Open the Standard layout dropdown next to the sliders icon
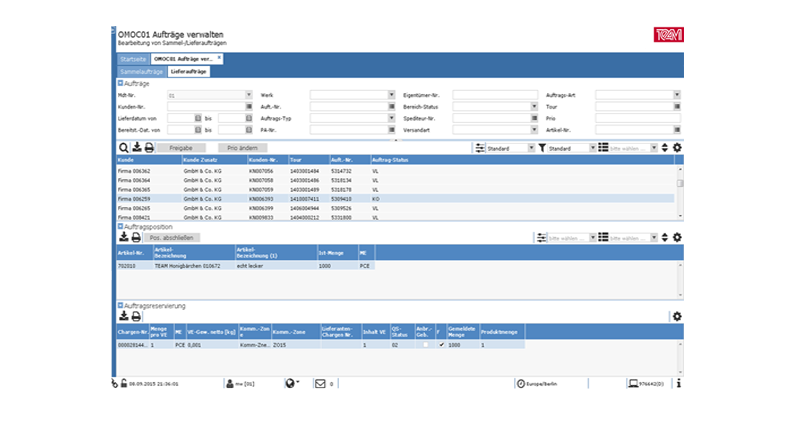The image size is (800, 443). click(531, 148)
